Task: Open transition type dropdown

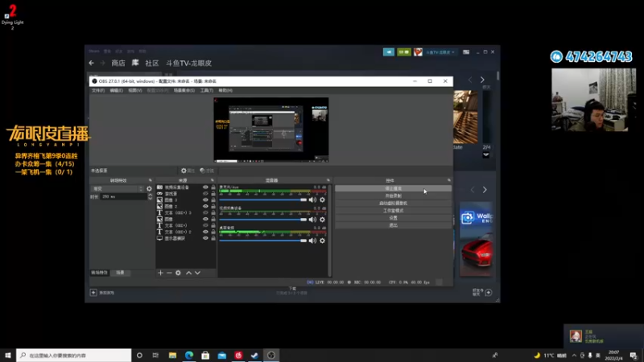Action: pos(117,189)
